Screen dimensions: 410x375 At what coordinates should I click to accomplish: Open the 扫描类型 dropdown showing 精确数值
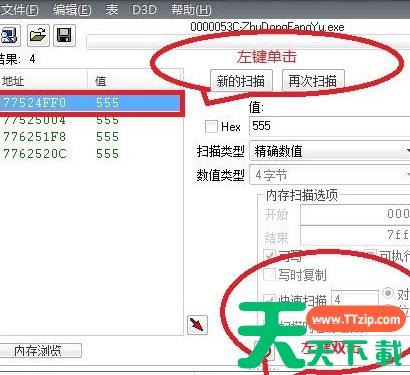click(330, 152)
